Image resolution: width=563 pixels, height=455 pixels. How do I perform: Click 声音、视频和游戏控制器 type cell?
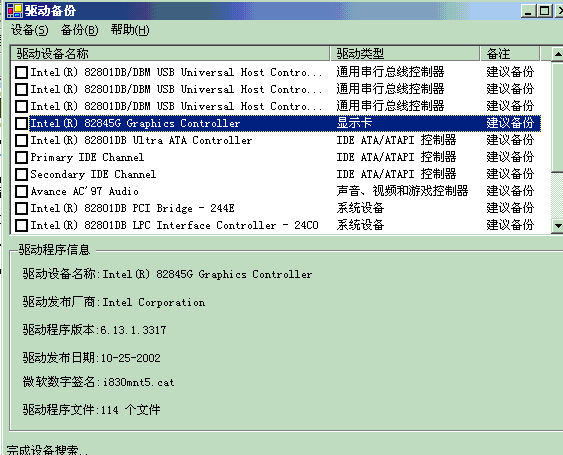(x=402, y=191)
